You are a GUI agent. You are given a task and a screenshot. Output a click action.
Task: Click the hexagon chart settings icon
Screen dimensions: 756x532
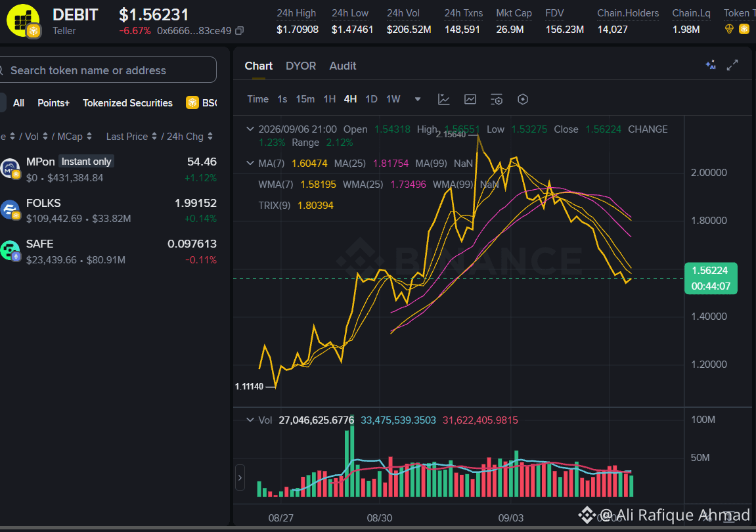pos(523,99)
